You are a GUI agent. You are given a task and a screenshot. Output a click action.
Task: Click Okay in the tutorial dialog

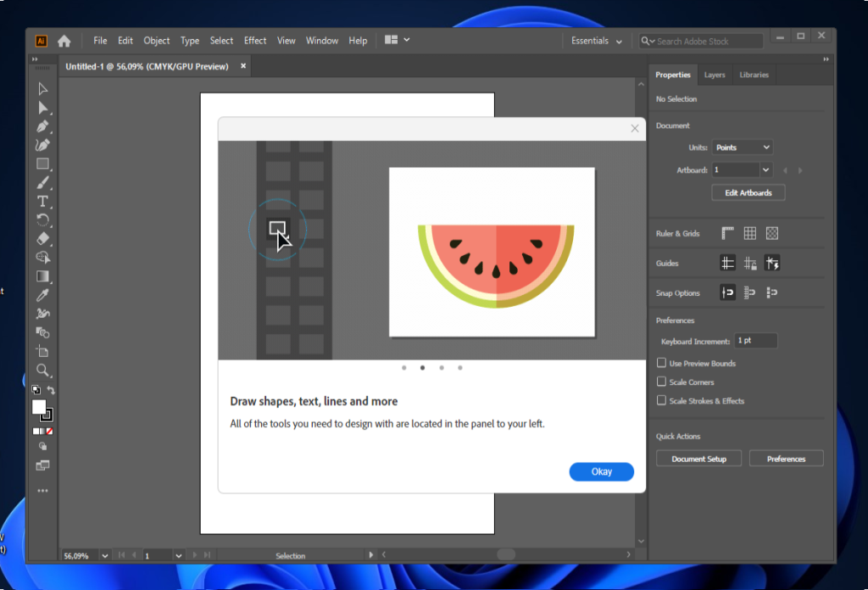coord(601,471)
